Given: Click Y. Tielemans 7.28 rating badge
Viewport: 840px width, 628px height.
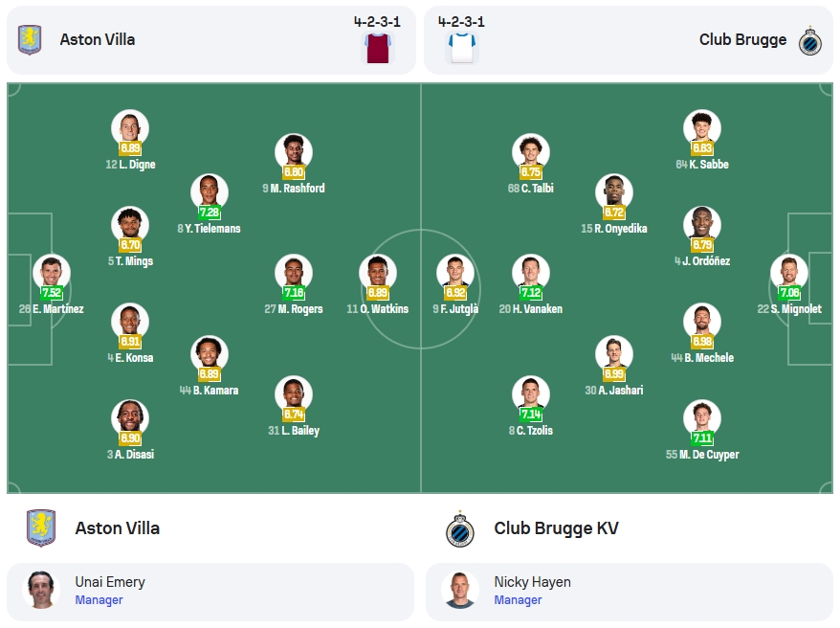Looking at the screenshot, I should coord(209,213).
